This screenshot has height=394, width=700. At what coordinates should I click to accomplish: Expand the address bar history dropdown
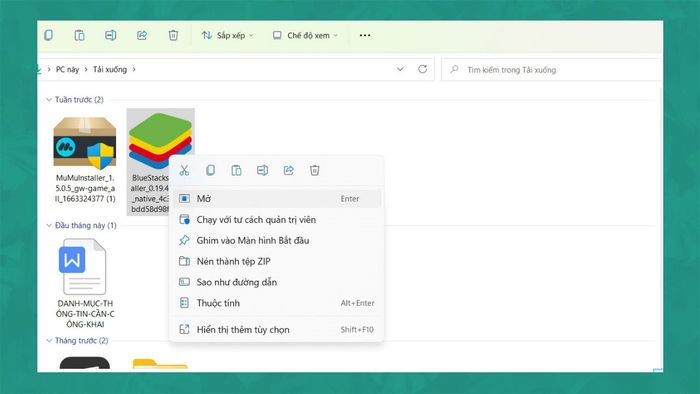tap(400, 69)
